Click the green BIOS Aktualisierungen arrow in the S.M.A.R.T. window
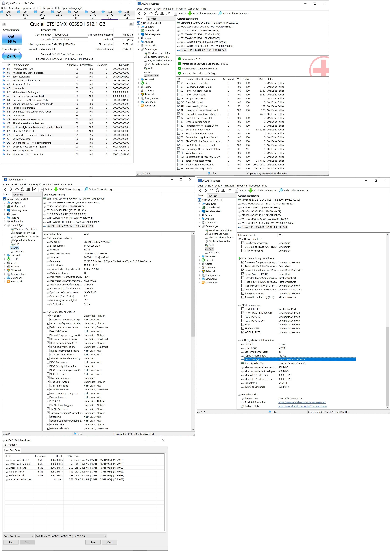 click(189, 14)
